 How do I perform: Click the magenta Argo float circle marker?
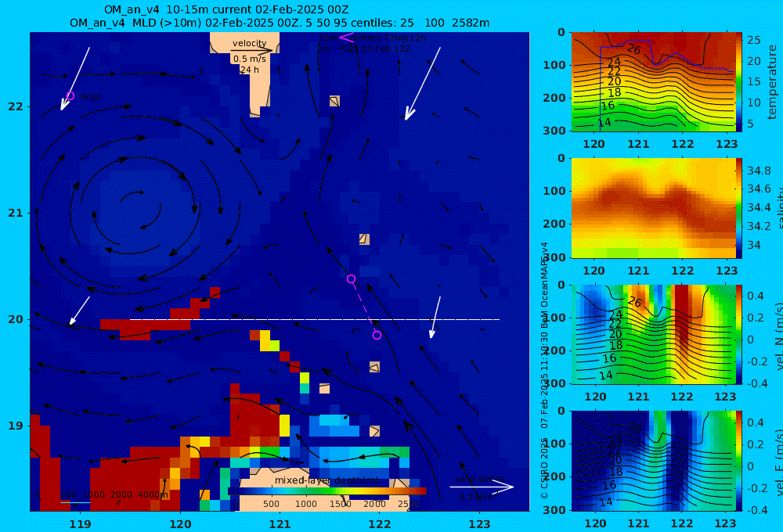click(x=70, y=95)
